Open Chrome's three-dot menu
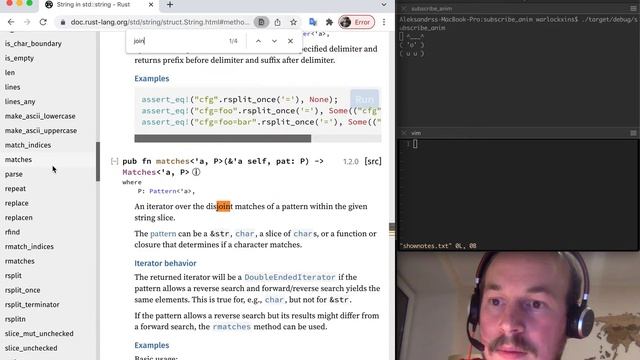This screenshot has height=360, width=640. click(384, 22)
